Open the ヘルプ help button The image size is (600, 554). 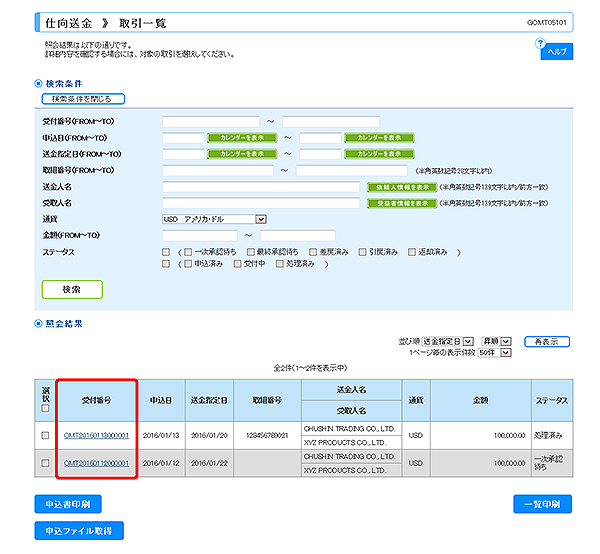[x=556, y=52]
